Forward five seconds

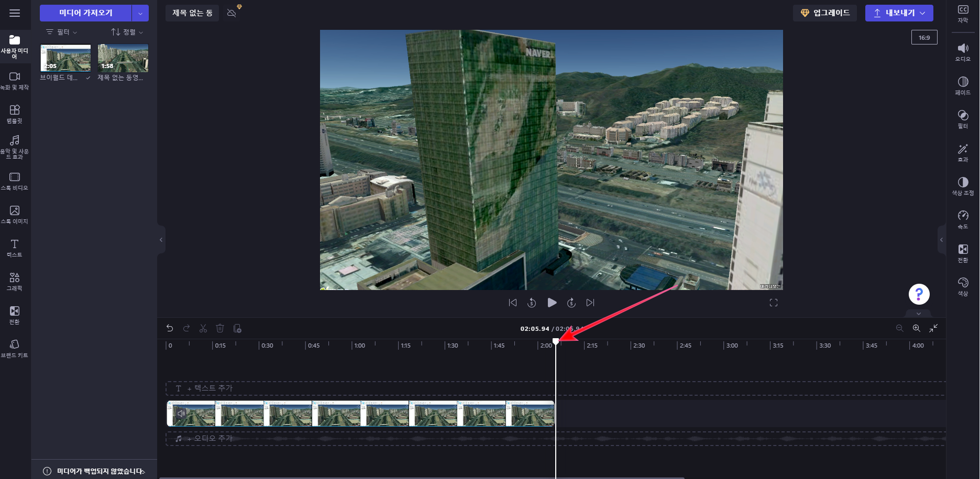point(571,303)
